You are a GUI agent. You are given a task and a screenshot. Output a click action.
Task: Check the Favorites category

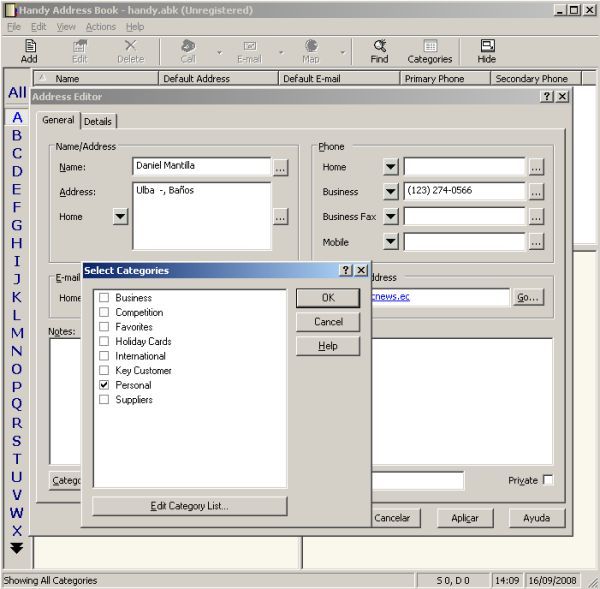click(x=104, y=327)
